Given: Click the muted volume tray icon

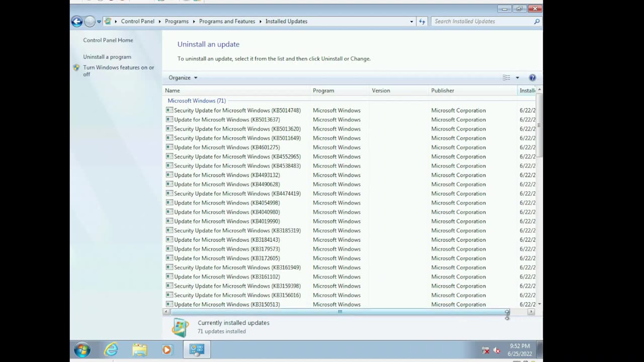Looking at the screenshot, I should 497,350.
